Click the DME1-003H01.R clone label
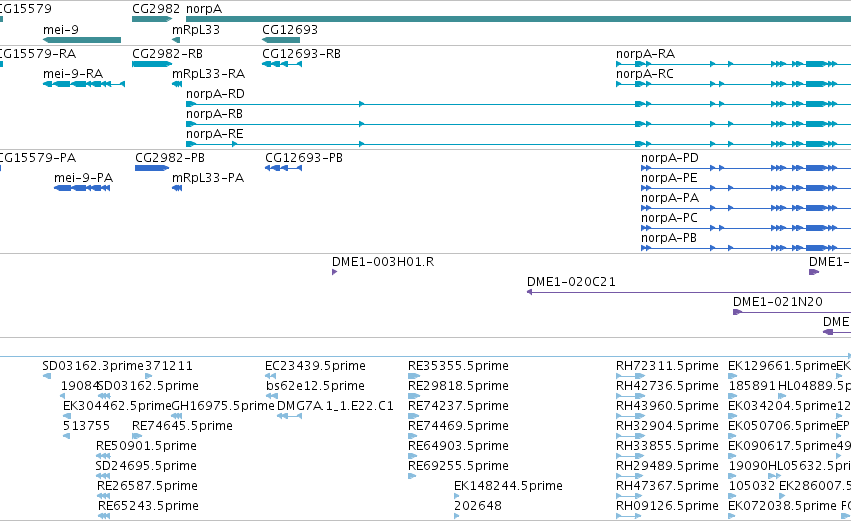 point(383,262)
